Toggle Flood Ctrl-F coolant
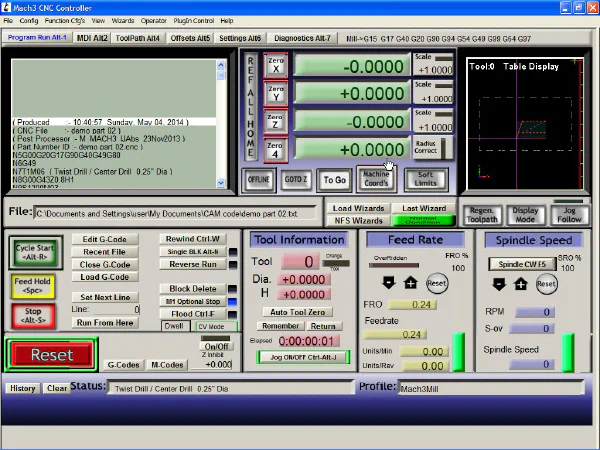The width and height of the screenshot is (600, 450). [193, 314]
